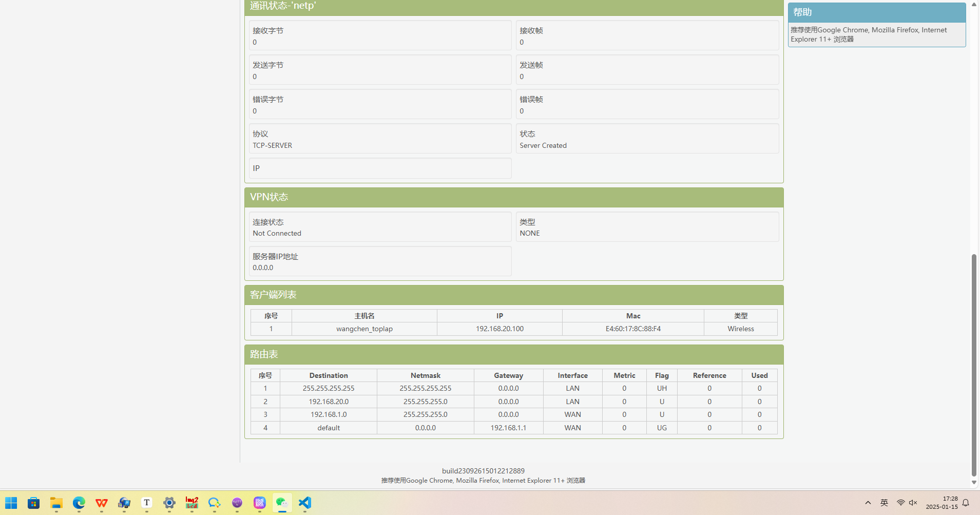The height and width of the screenshot is (515, 980).
Task: Launch Microsoft Store from the taskbar
Action: (34, 503)
